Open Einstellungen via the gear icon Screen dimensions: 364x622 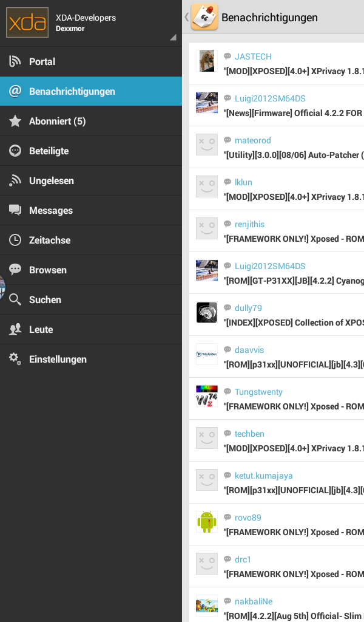(x=15, y=359)
